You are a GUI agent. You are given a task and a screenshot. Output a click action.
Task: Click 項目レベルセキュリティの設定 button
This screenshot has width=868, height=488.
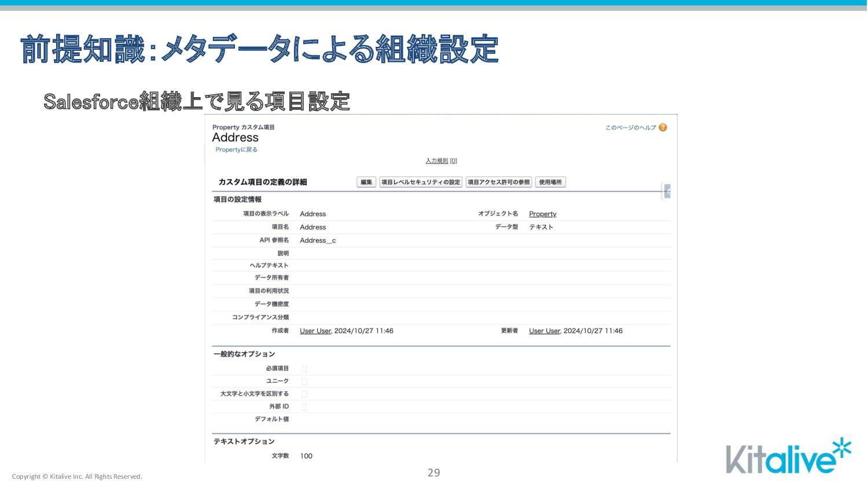(x=421, y=182)
